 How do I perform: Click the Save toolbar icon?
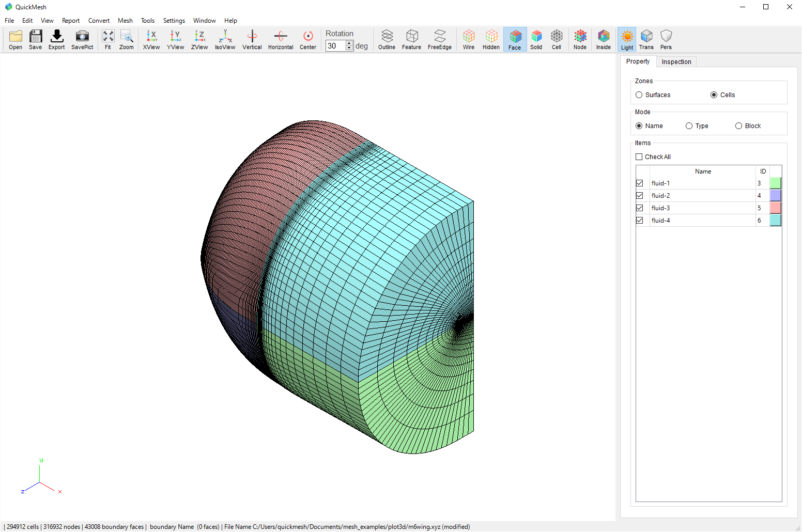click(36, 39)
